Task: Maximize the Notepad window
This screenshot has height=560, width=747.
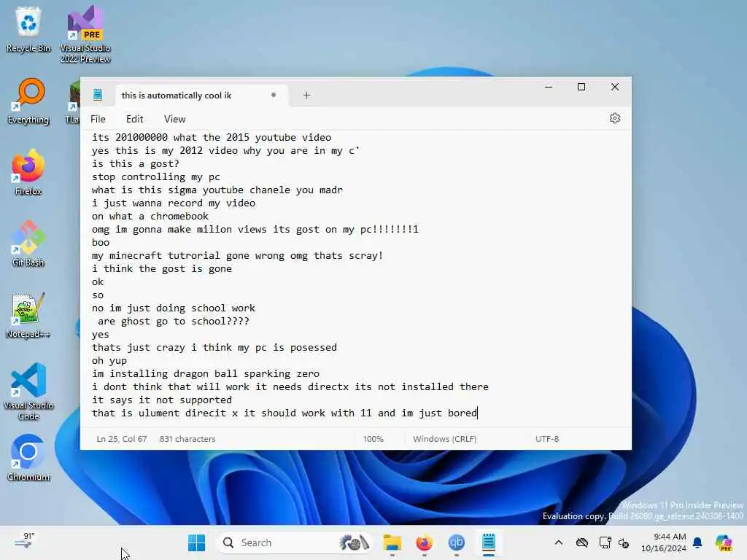Action: tap(581, 87)
